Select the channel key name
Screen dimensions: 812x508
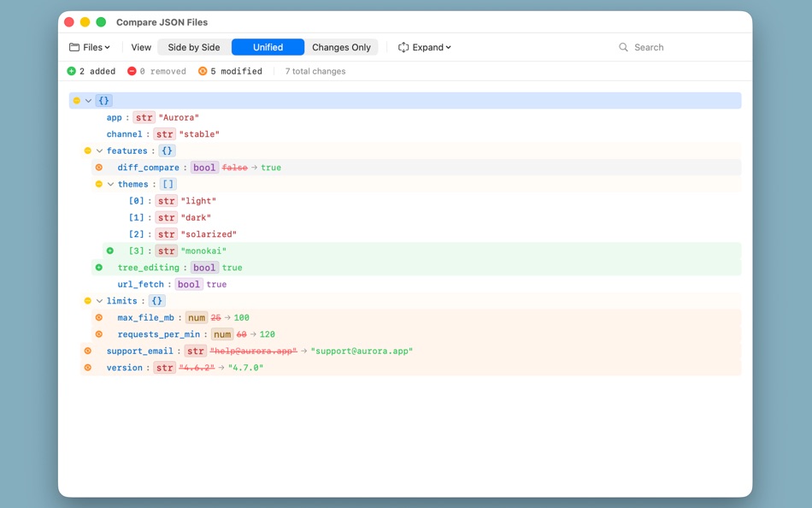124,134
